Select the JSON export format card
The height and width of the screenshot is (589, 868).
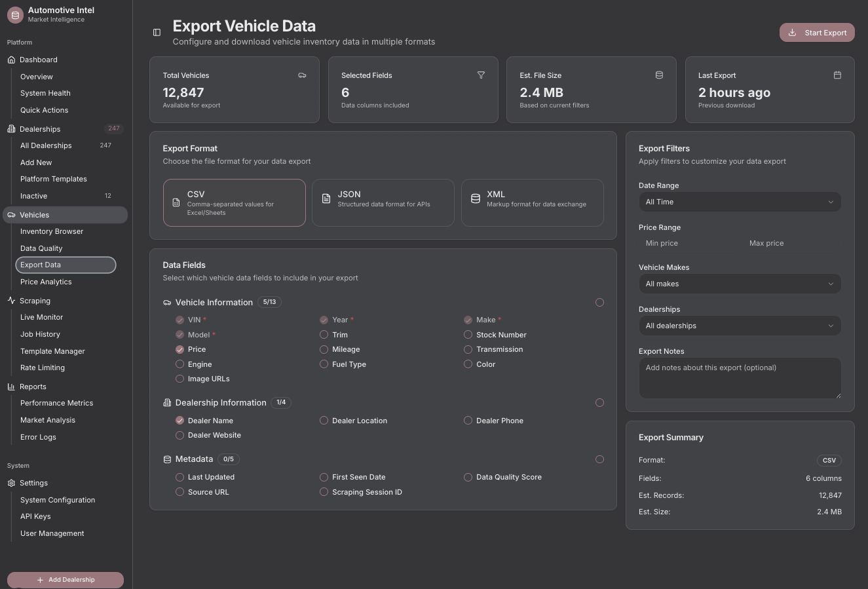click(x=383, y=203)
